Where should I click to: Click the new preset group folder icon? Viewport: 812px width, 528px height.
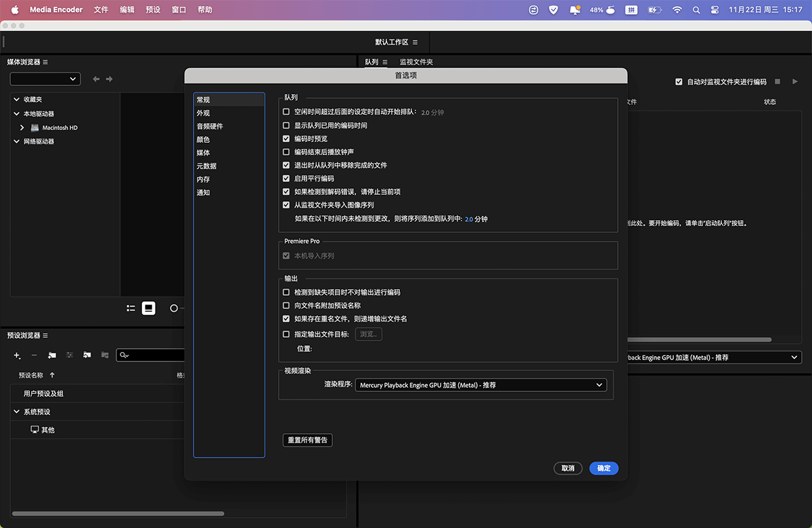[52, 355]
